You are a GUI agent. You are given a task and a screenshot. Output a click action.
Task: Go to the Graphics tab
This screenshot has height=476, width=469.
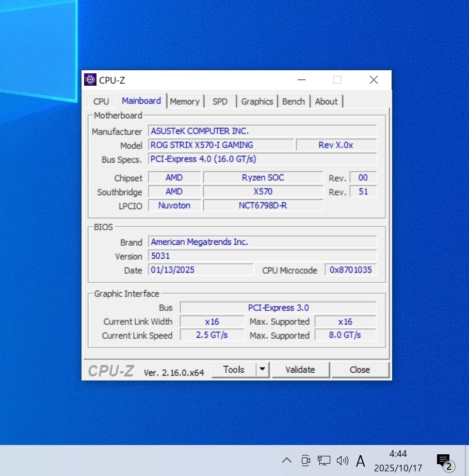(257, 102)
